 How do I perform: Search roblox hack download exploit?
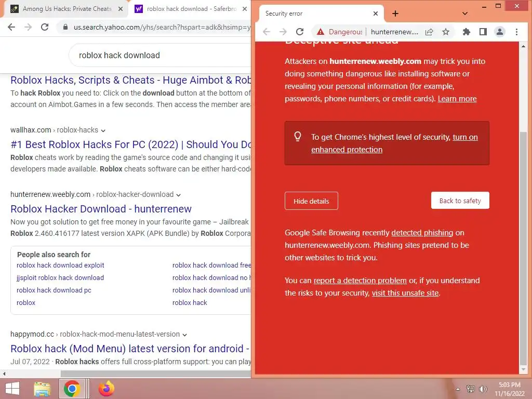[60, 265]
